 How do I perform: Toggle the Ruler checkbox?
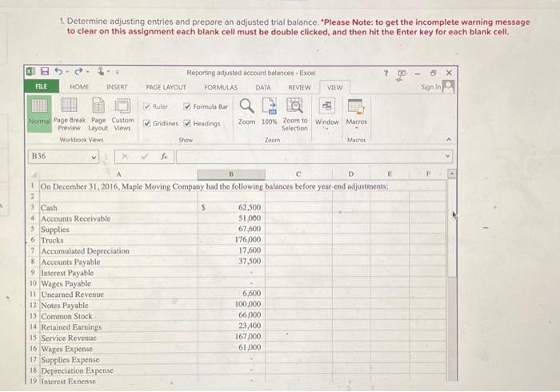pyautogui.click(x=146, y=106)
